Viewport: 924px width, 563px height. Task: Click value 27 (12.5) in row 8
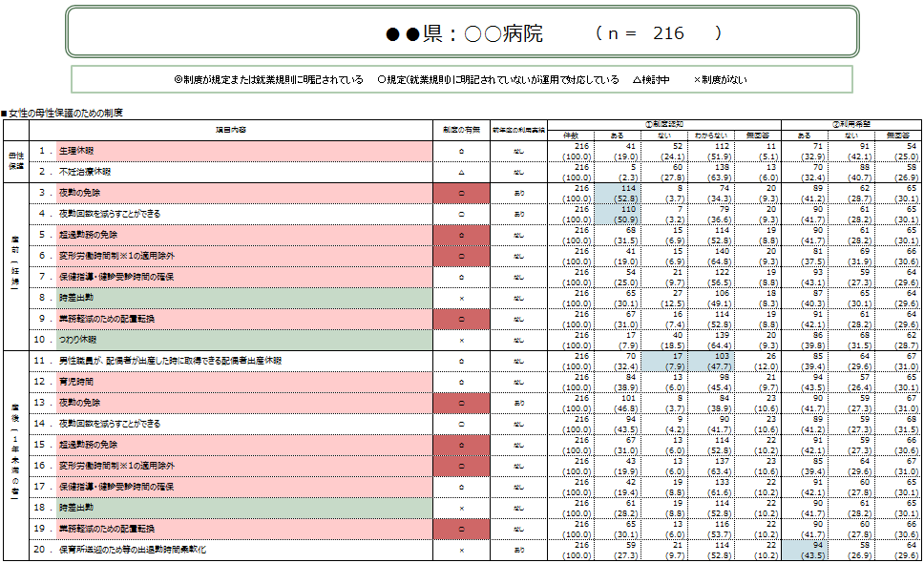(x=664, y=298)
